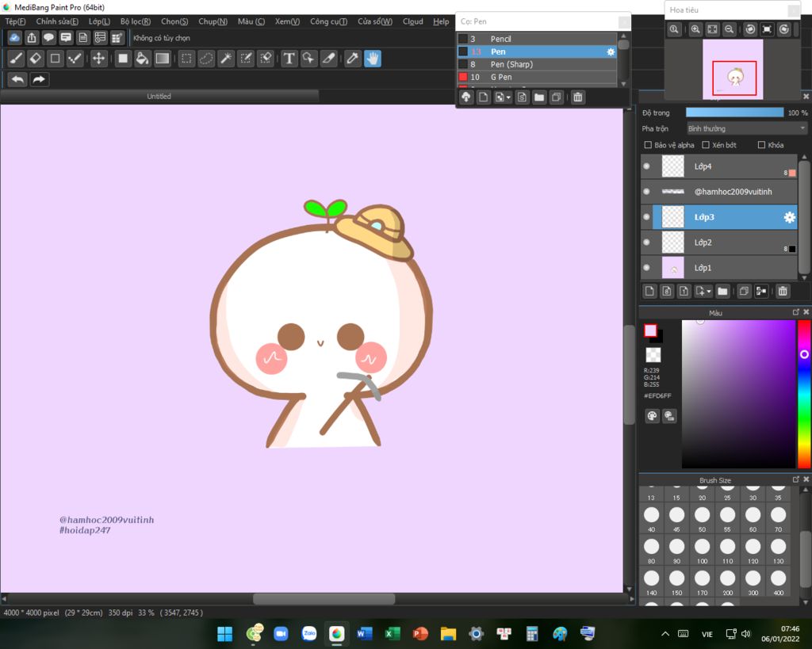Open brush settings gear for Pen
The width and height of the screenshot is (812, 649).
(611, 52)
